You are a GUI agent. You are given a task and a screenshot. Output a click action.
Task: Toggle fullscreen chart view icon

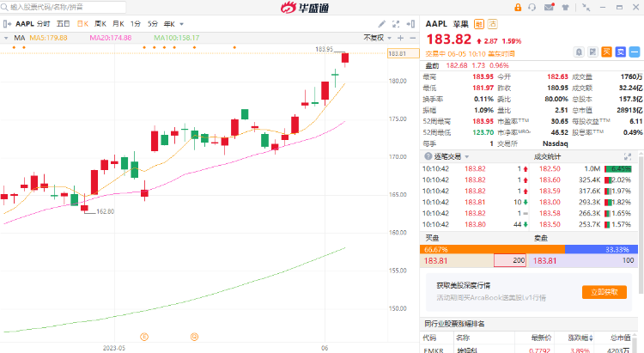pos(396,24)
